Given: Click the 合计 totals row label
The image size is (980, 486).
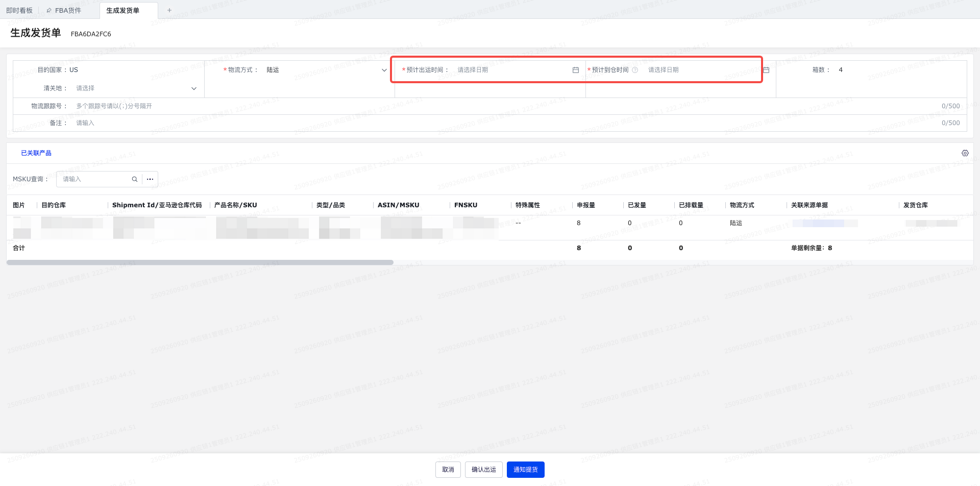Looking at the screenshot, I should tap(19, 248).
